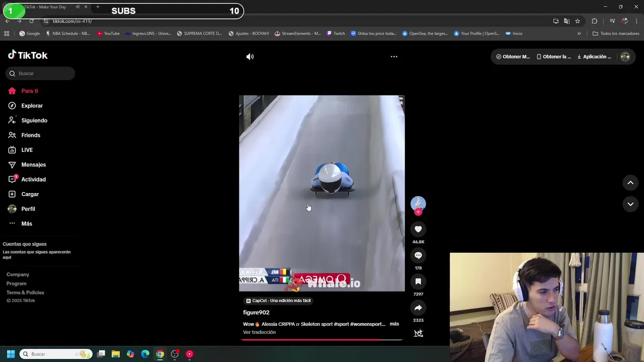Expand the caption with más
644x362 pixels.
(x=394, y=324)
